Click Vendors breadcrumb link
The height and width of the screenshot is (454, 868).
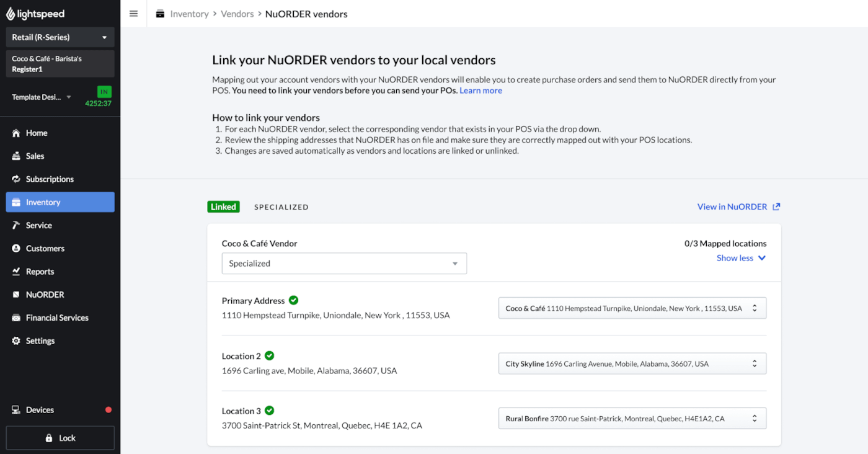[237, 14]
